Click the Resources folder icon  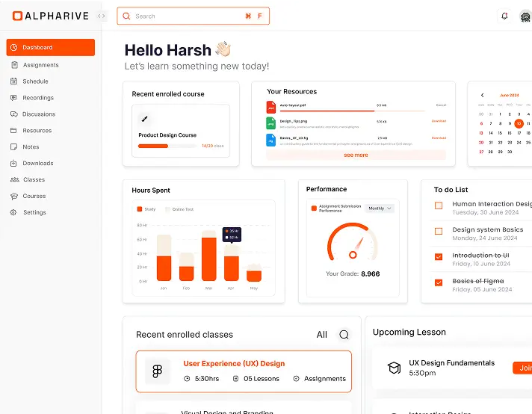(x=13, y=130)
